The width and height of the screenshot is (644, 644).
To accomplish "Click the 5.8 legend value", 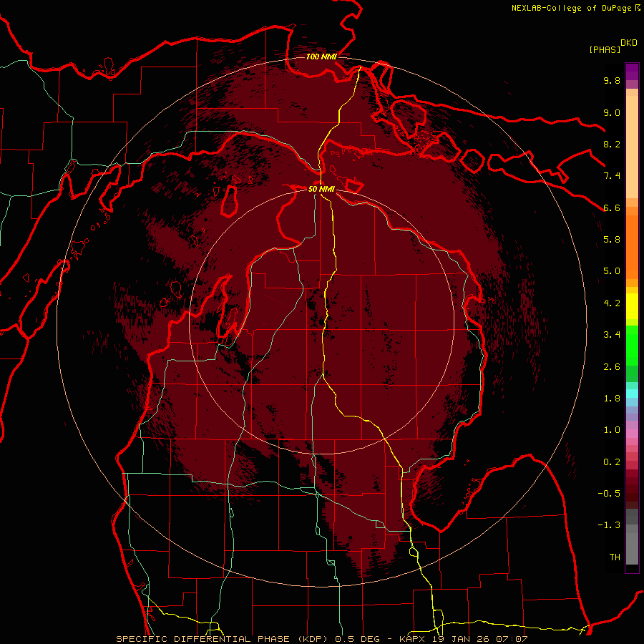I will [612, 240].
